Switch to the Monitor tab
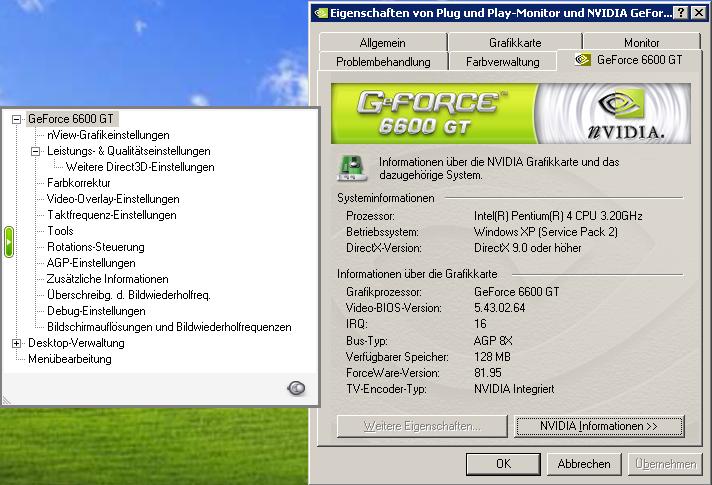The height and width of the screenshot is (485, 712). (x=642, y=42)
